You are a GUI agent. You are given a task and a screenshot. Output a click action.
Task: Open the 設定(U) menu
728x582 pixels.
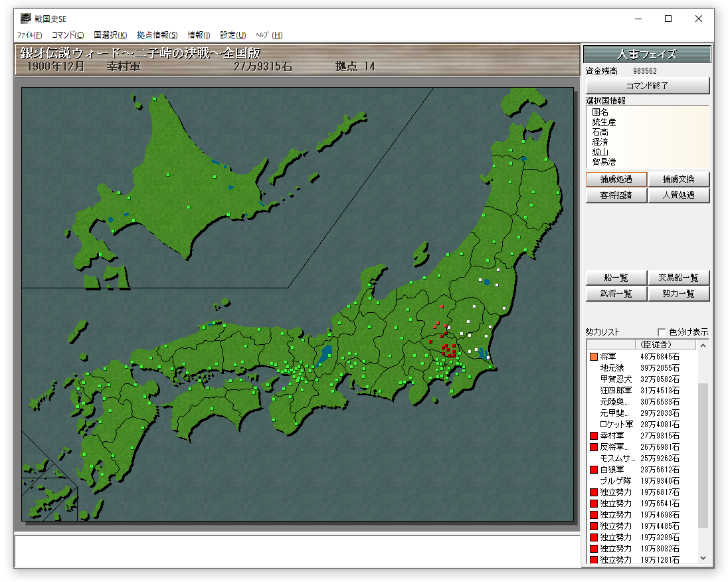click(233, 35)
